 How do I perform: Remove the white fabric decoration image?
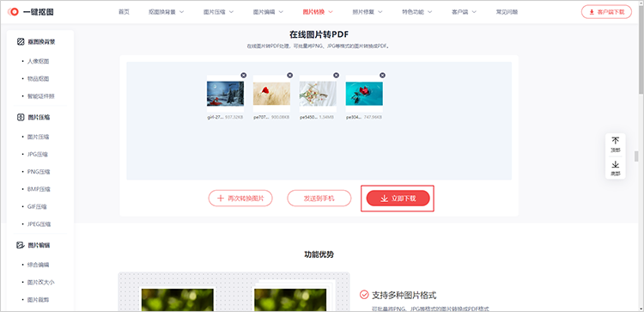337,76
